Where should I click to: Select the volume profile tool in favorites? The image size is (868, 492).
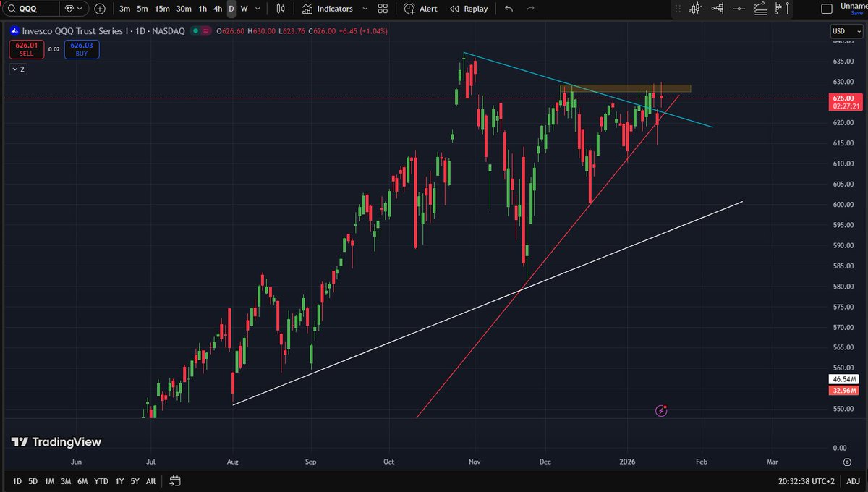point(717,9)
